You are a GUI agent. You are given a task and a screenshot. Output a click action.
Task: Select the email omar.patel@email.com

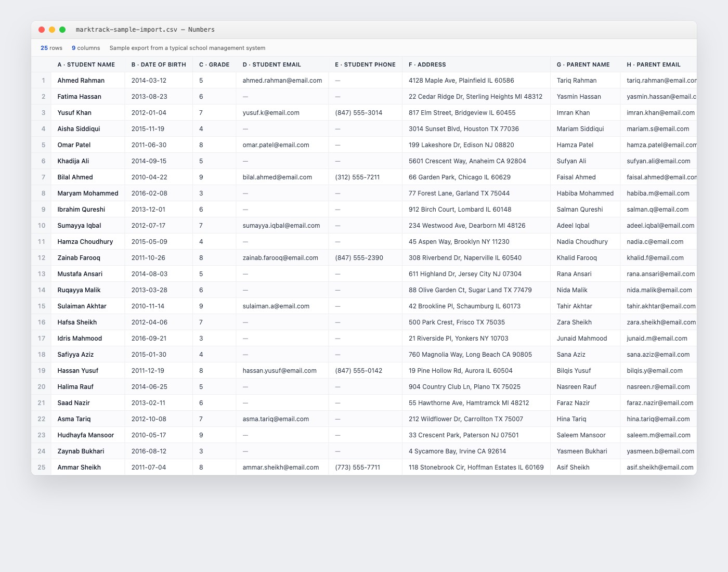(x=282, y=145)
